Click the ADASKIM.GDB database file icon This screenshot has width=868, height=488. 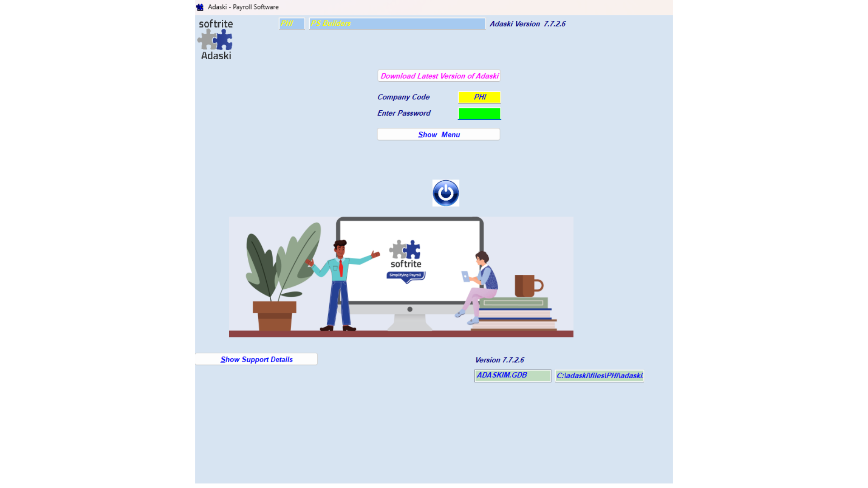point(512,375)
